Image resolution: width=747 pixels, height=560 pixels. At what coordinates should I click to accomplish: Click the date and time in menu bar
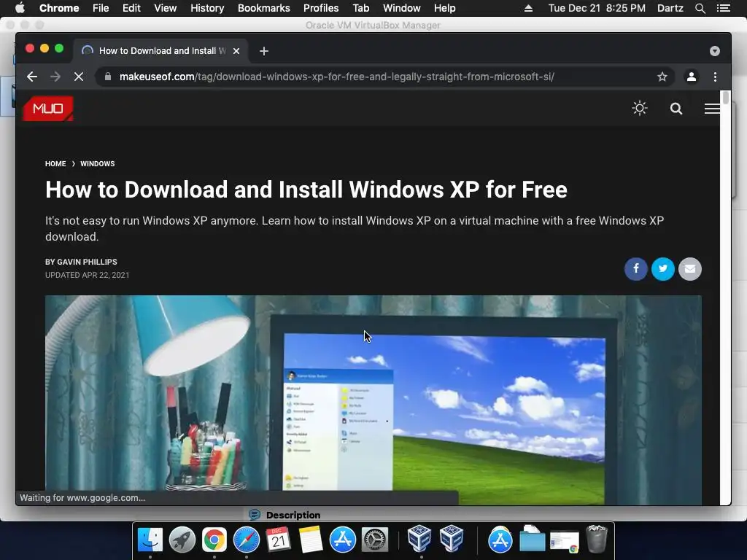click(597, 8)
